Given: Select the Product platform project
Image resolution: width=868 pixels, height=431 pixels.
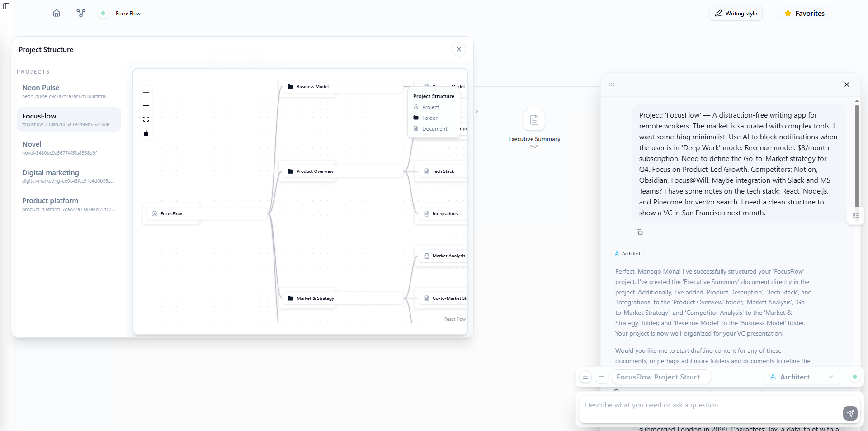Looking at the screenshot, I should tap(69, 204).
